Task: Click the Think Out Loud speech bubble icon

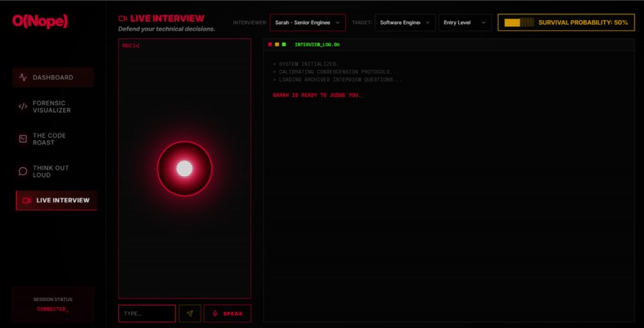Action: click(x=23, y=171)
